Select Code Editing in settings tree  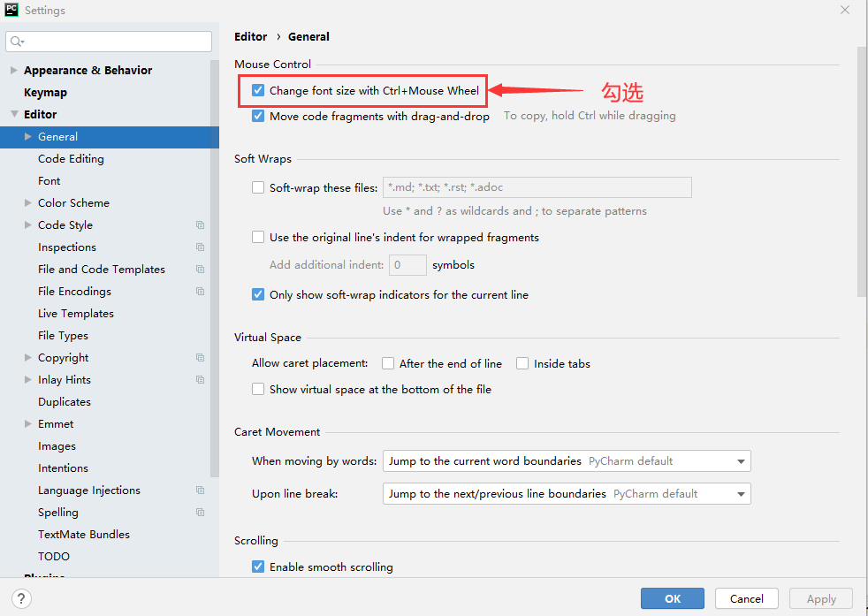pyautogui.click(x=71, y=159)
